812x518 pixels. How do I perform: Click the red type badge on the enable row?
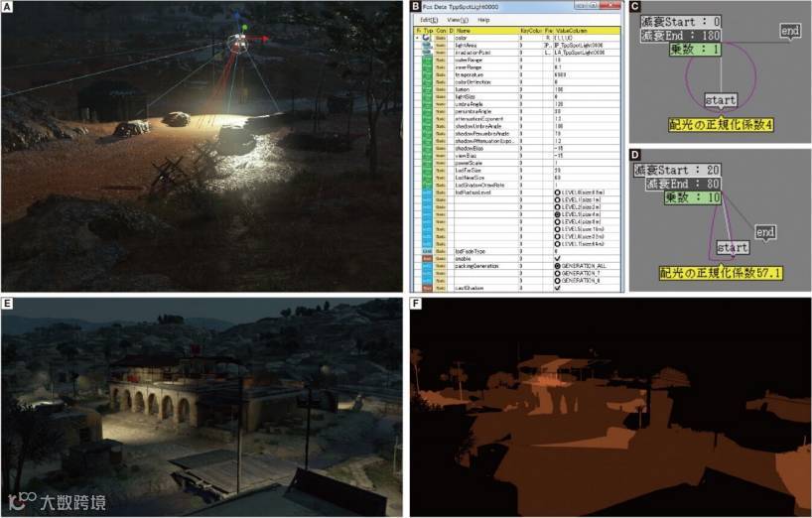[427, 258]
